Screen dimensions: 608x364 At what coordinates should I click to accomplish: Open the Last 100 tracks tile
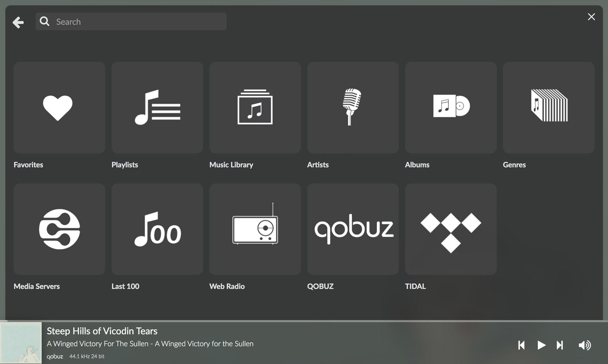coord(157,229)
